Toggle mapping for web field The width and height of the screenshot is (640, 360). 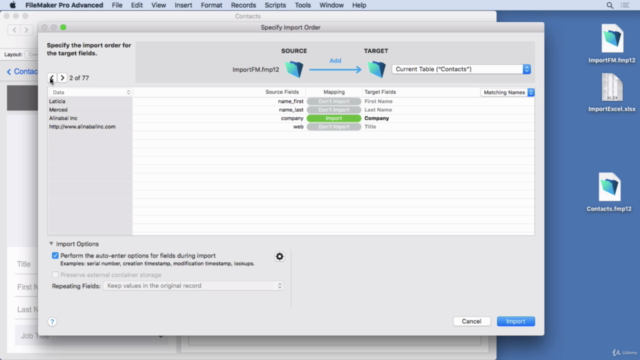334,127
